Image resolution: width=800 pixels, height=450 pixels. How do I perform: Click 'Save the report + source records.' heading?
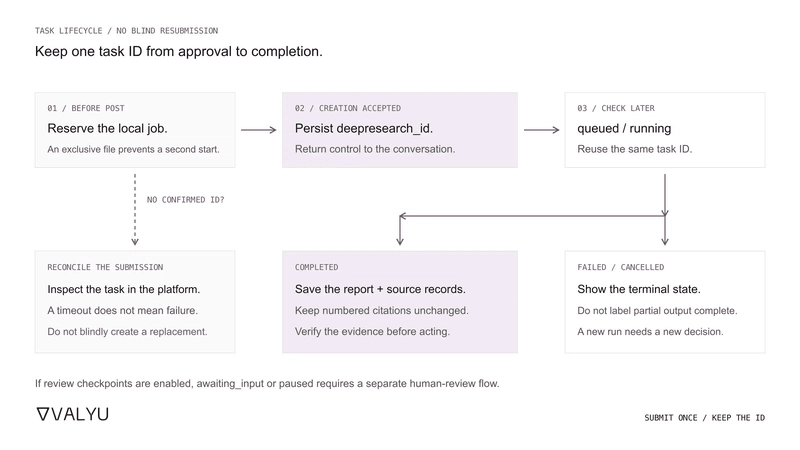click(380, 289)
